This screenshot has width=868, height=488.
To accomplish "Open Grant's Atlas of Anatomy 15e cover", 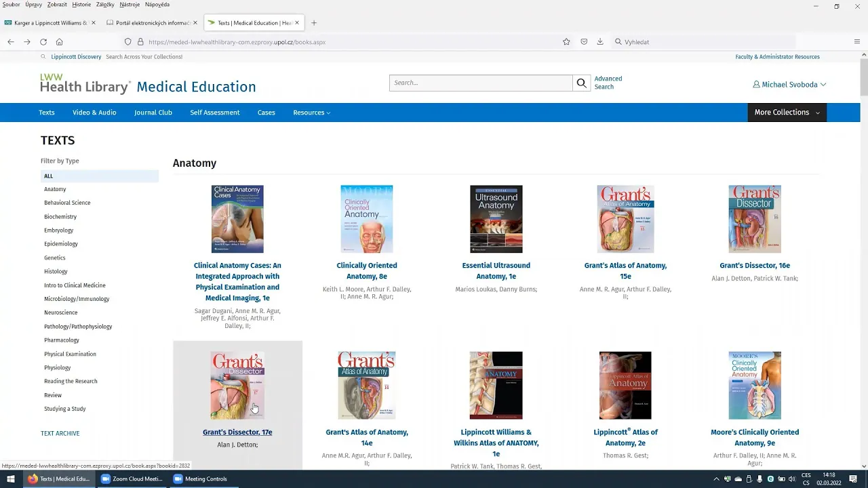I will pyautogui.click(x=625, y=219).
